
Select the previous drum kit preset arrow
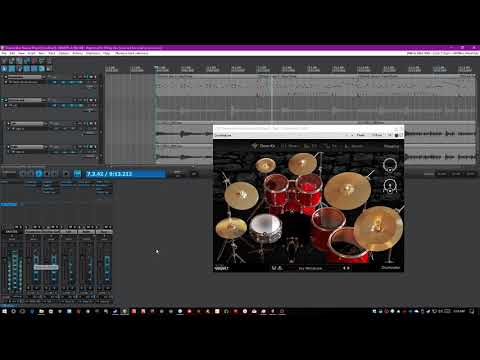click(344, 268)
